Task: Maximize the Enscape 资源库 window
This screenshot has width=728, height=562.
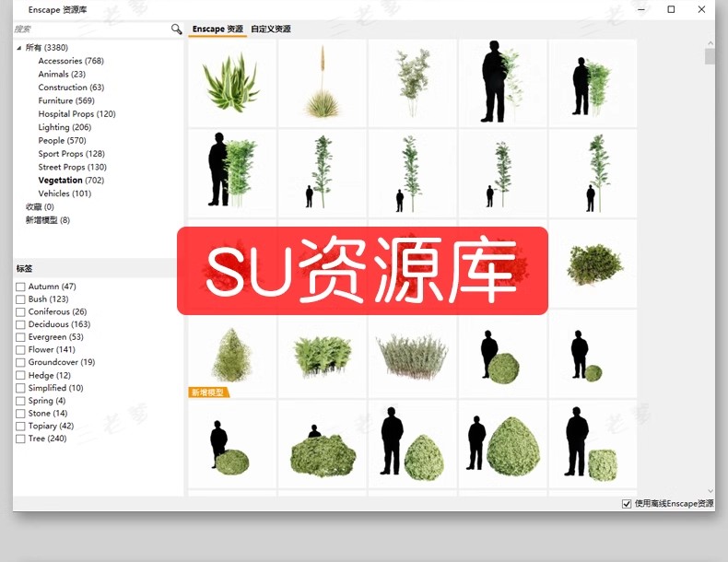Action: pyautogui.click(x=671, y=9)
